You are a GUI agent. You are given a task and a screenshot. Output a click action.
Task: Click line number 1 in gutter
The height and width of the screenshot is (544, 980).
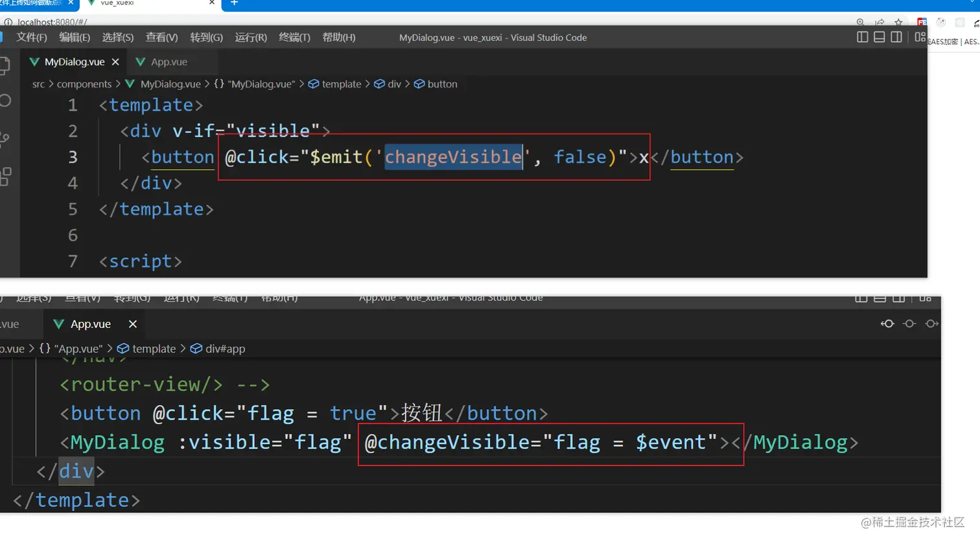[73, 105]
